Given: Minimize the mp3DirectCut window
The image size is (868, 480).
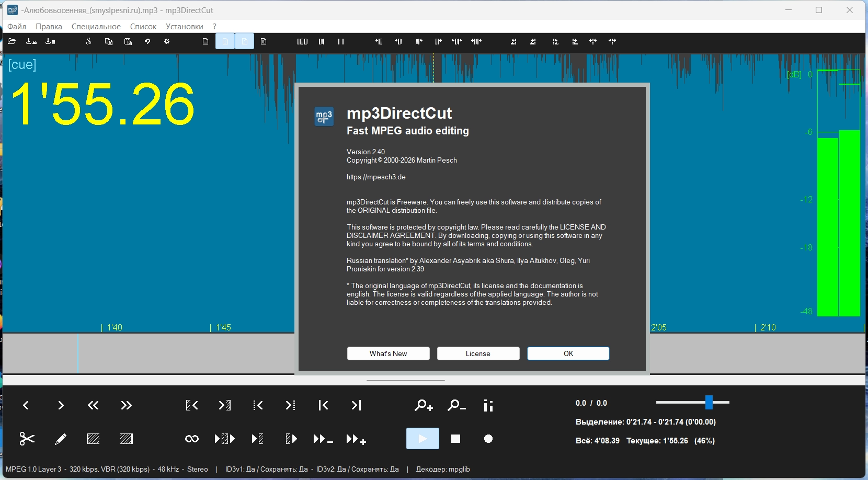Looking at the screenshot, I should 789,10.
